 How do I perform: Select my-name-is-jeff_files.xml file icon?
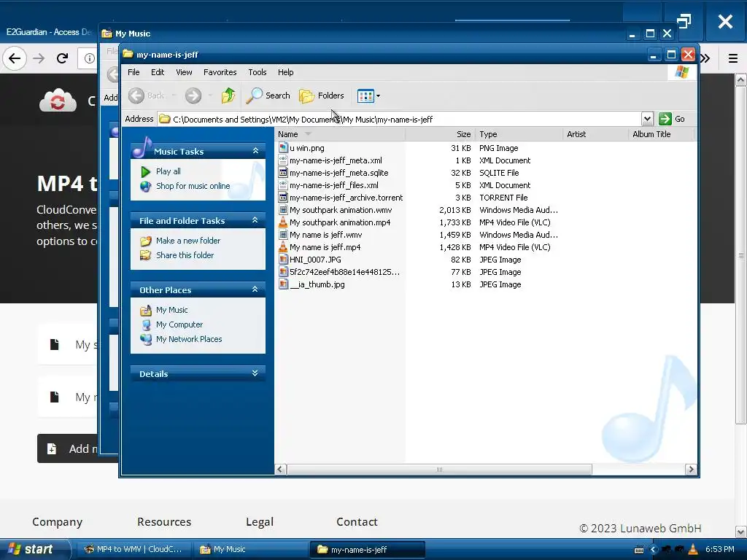[283, 185]
